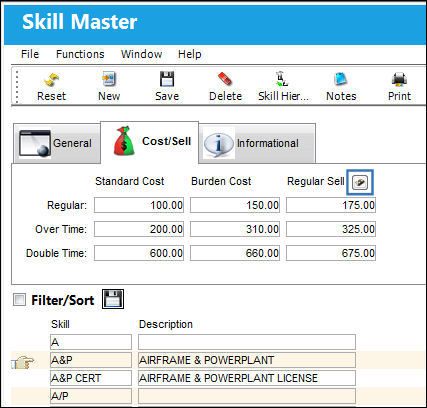
Task: Click the pointing hand row indicator
Action: coord(23,362)
